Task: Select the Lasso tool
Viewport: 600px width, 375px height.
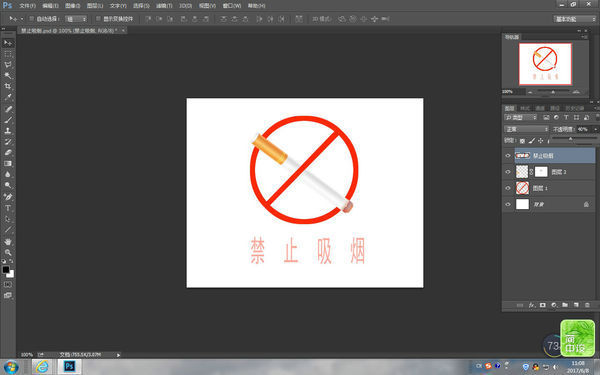Action: [x=8, y=65]
